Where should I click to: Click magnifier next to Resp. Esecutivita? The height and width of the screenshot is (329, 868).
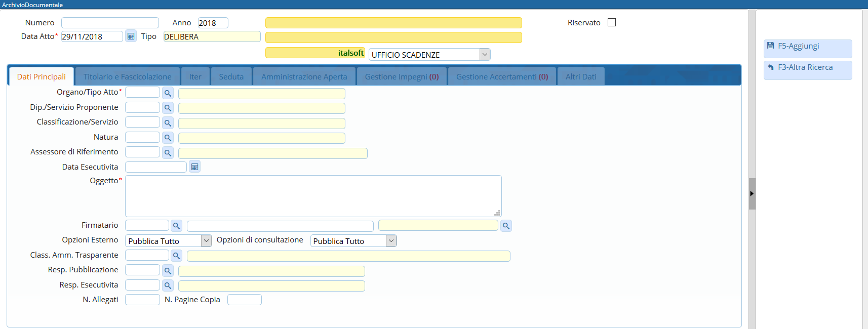(168, 285)
